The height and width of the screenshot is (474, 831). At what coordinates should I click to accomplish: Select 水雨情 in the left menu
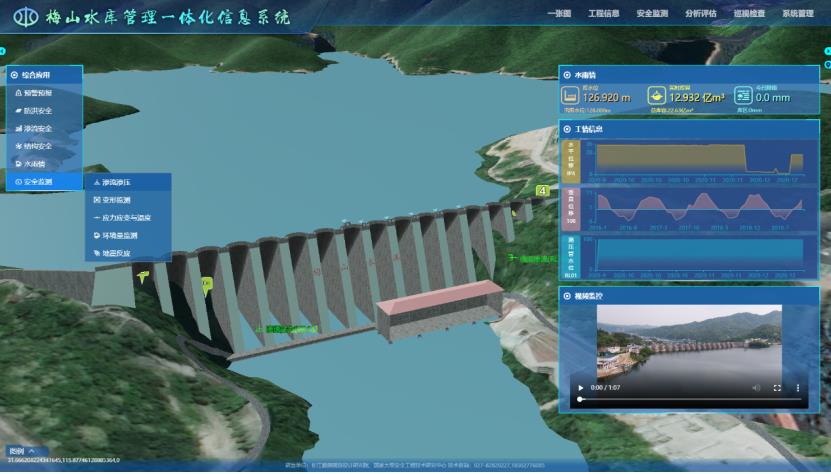point(45,164)
